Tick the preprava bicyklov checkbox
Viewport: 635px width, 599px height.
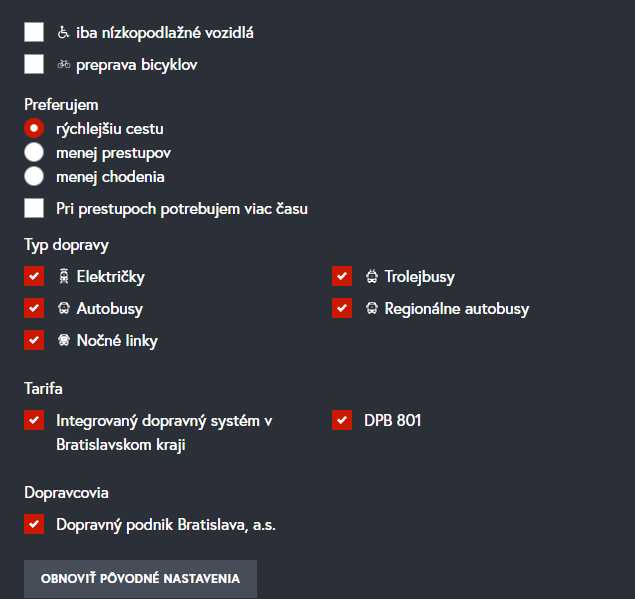tap(34, 64)
